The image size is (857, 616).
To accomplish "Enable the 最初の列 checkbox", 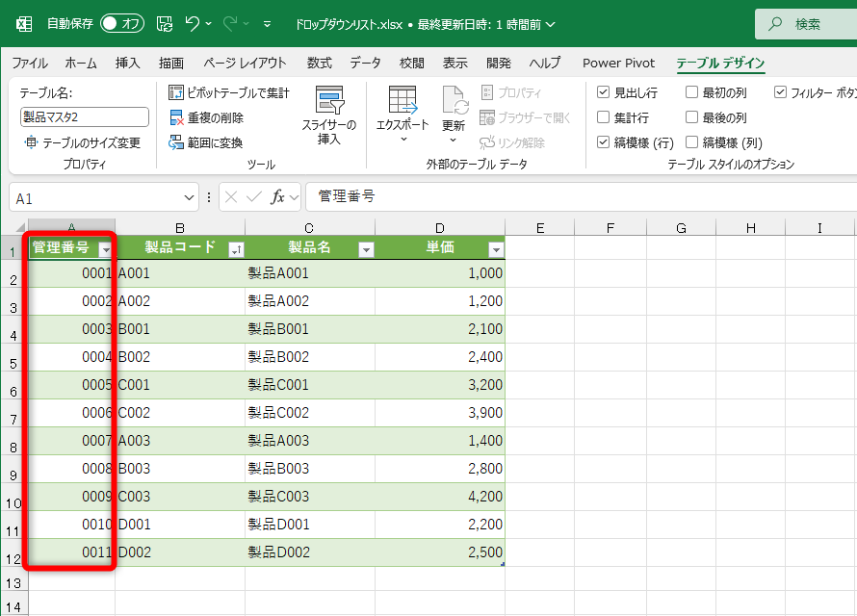I will pyautogui.click(x=691, y=92).
